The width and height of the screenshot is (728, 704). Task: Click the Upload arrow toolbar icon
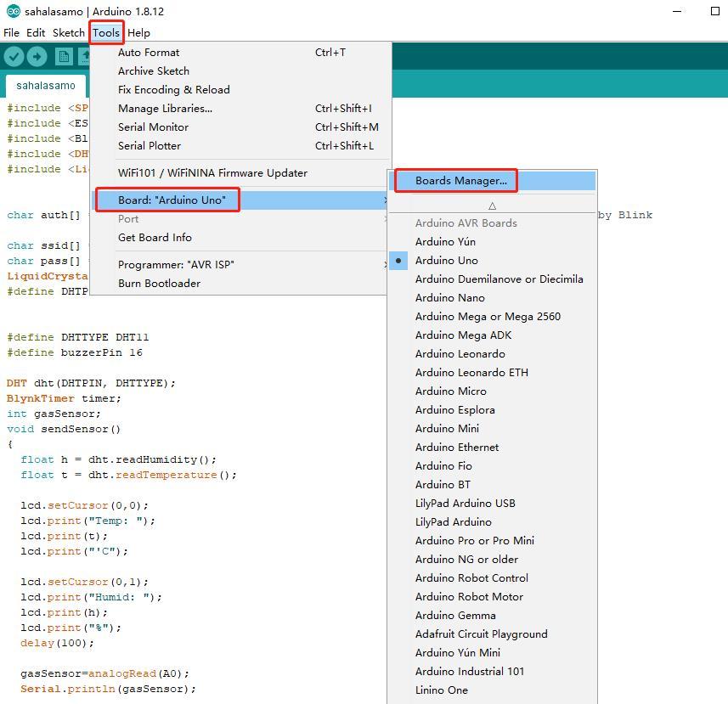pos(37,57)
